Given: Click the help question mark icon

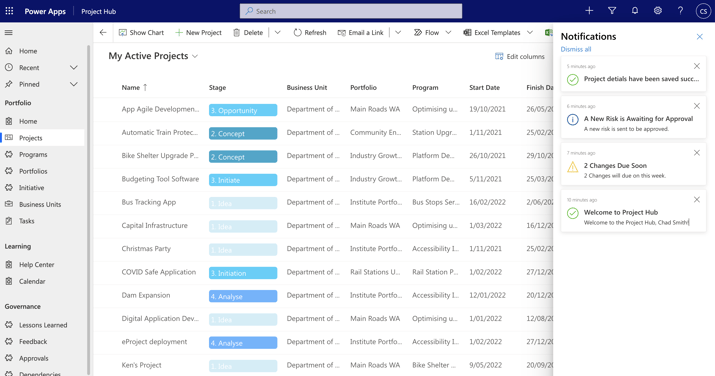Looking at the screenshot, I should (680, 10).
